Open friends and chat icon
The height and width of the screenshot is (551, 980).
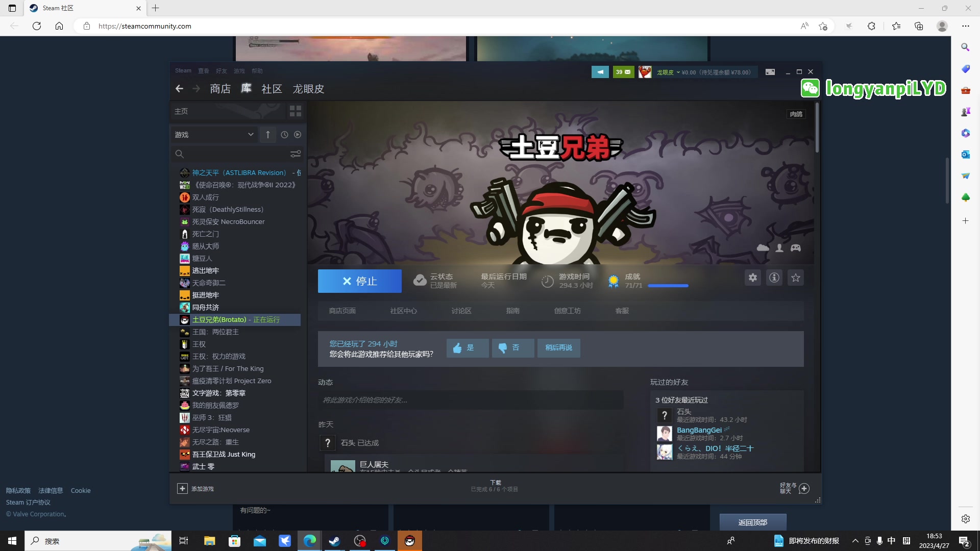[804, 489]
